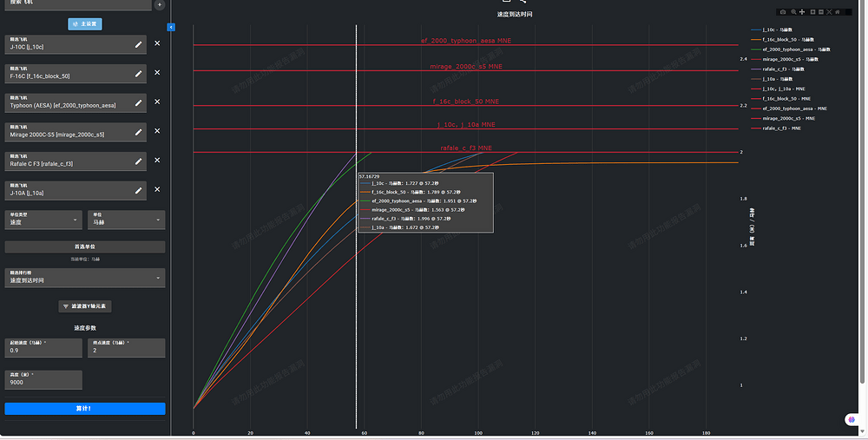Click the 速度参数 section heading
Image resolution: width=868 pixels, height=440 pixels.
click(85, 328)
